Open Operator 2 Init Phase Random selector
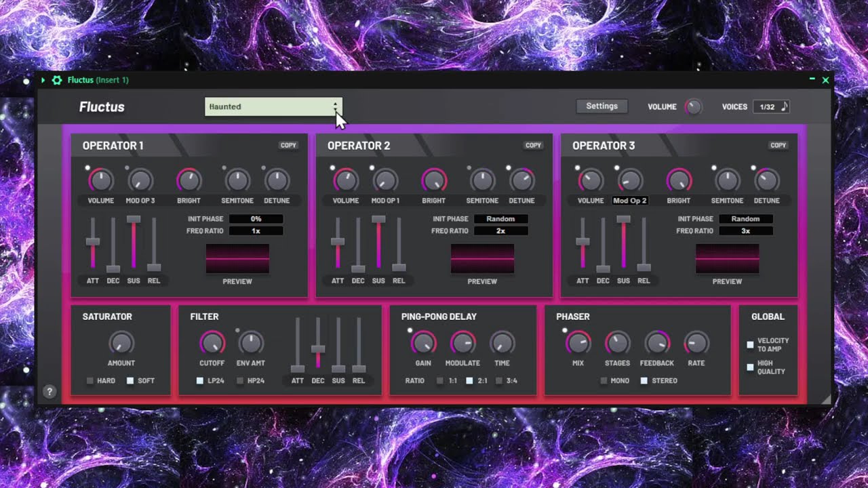 (501, 219)
